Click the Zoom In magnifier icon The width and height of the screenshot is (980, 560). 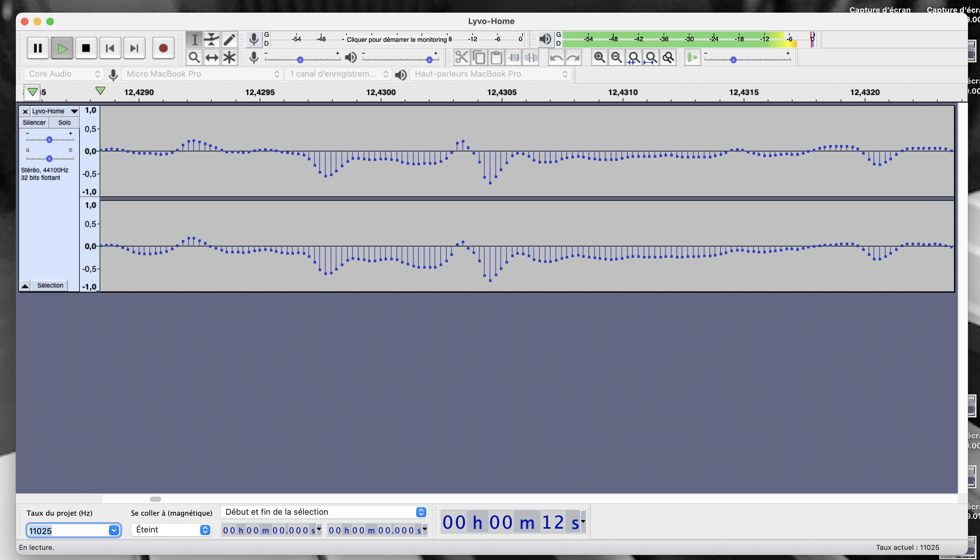[x=599, y=58]
